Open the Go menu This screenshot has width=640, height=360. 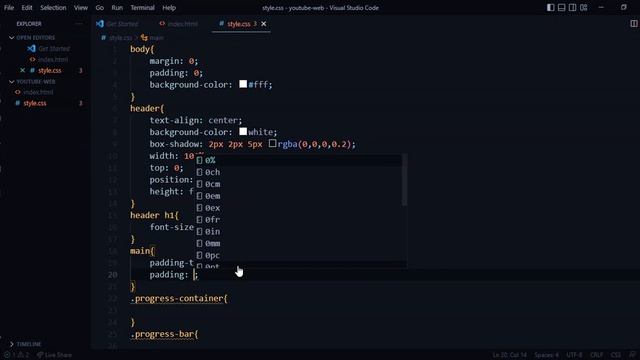[100, 7]
